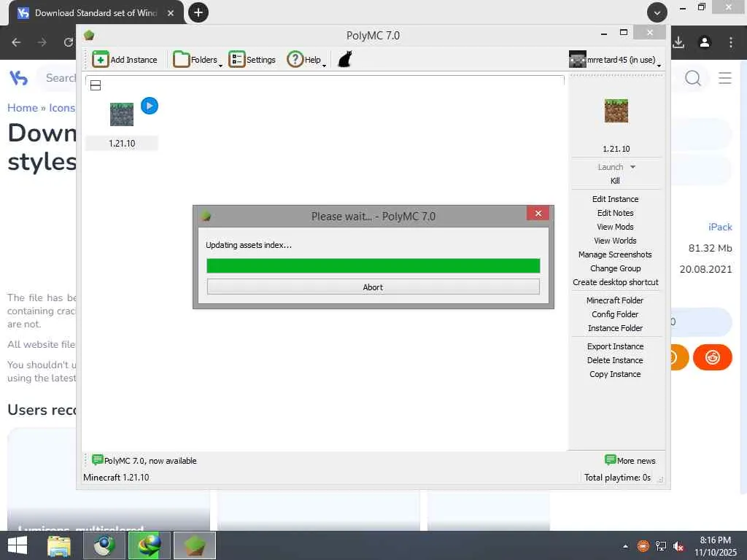Screen dimensions: 747x560
Task: Click the browser forward arrow
Action: [x=42, y=42]
